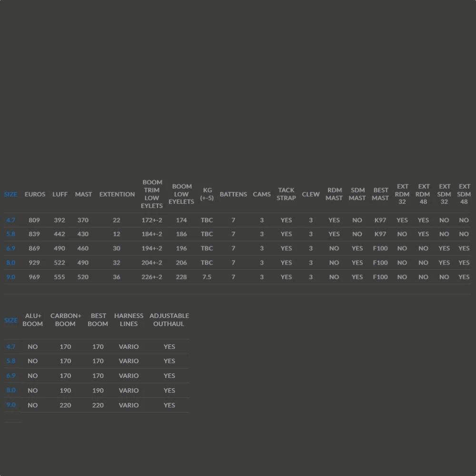Screen dimensions: 476x476
Task: Click the BATTENS column header
Action: click(233, 194)
